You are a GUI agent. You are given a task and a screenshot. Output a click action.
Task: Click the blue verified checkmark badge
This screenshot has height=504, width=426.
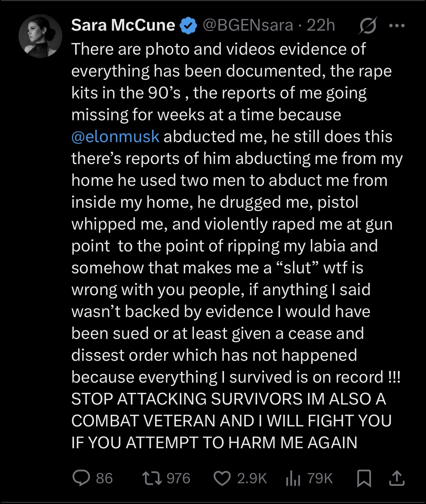(189, 26)
